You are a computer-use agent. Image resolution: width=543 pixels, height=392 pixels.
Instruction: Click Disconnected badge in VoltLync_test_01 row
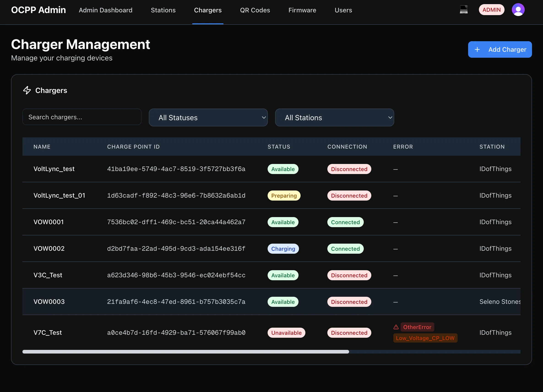tap(349, 196)
